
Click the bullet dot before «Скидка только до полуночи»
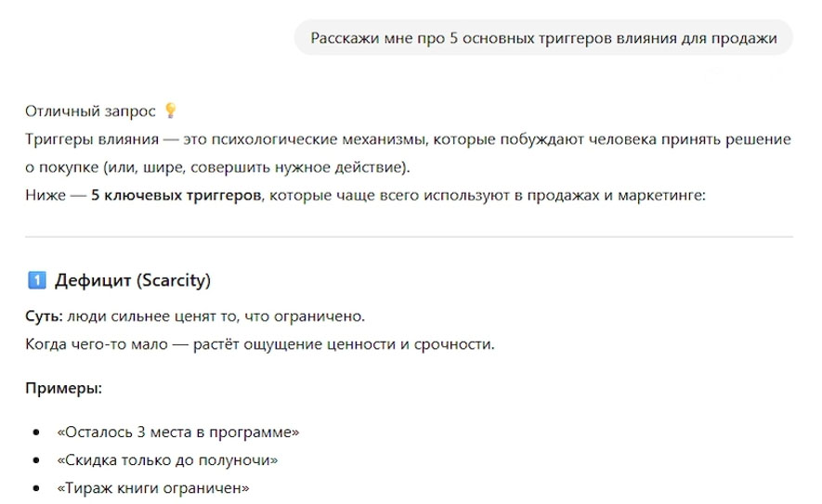[x=36, y=460]
